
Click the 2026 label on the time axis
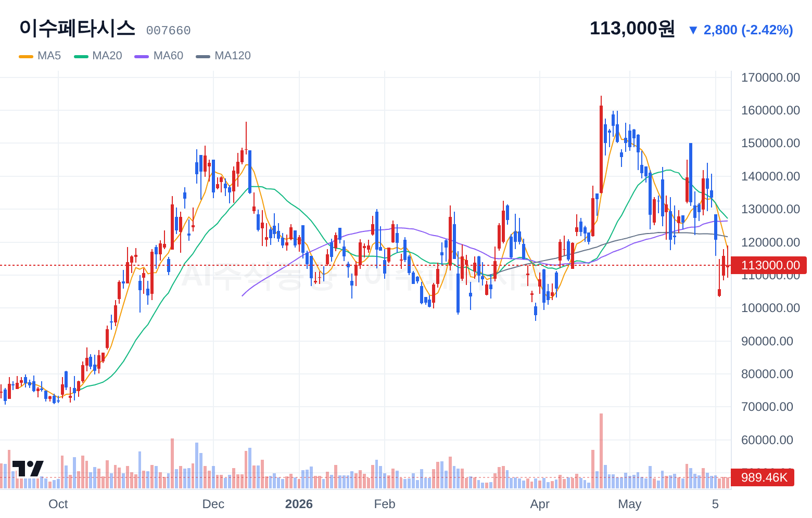point(299,504)
